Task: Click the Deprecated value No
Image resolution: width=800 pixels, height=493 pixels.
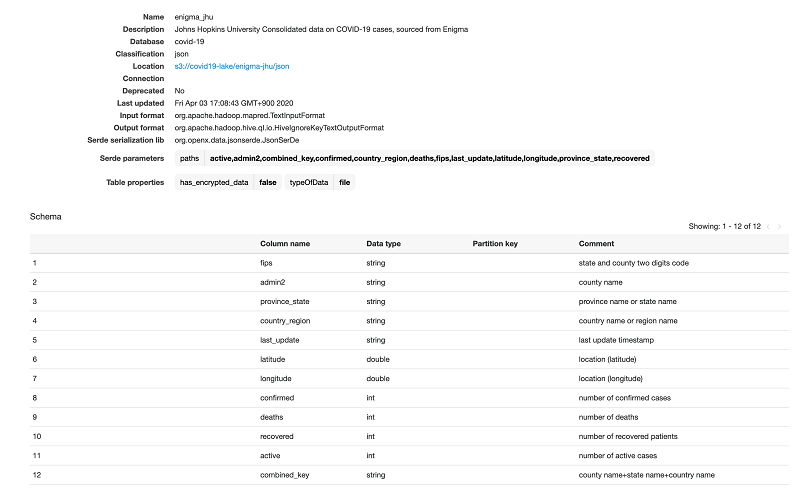Action: coord(180,91)
